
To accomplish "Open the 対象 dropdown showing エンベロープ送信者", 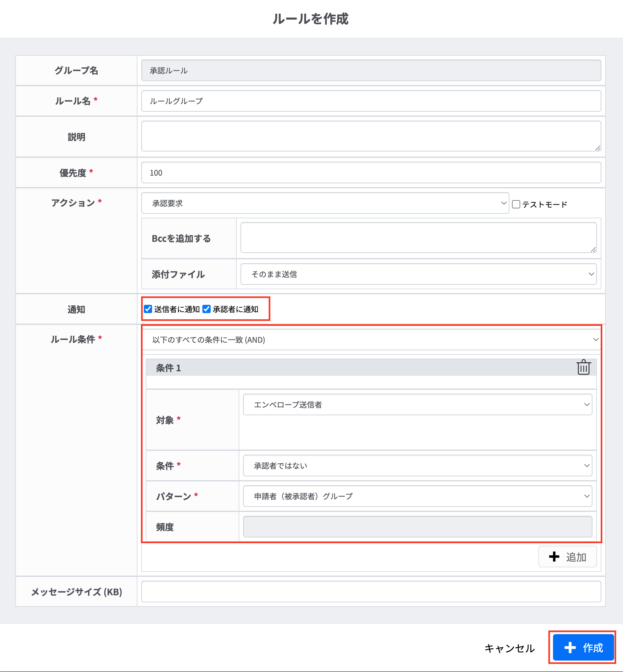I will [x=417, y=404].
